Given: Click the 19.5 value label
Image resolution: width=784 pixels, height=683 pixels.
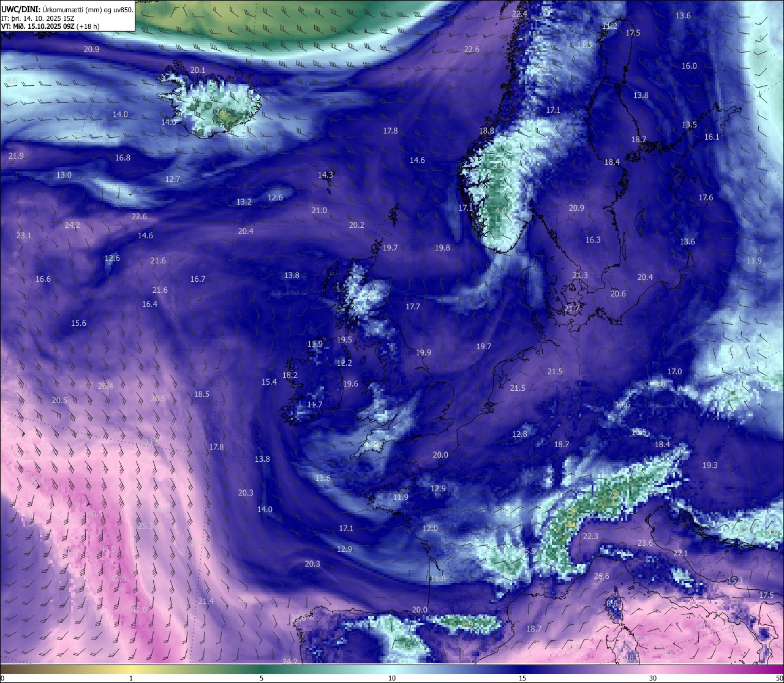Looking at the screenshot, I should (344, 339).
